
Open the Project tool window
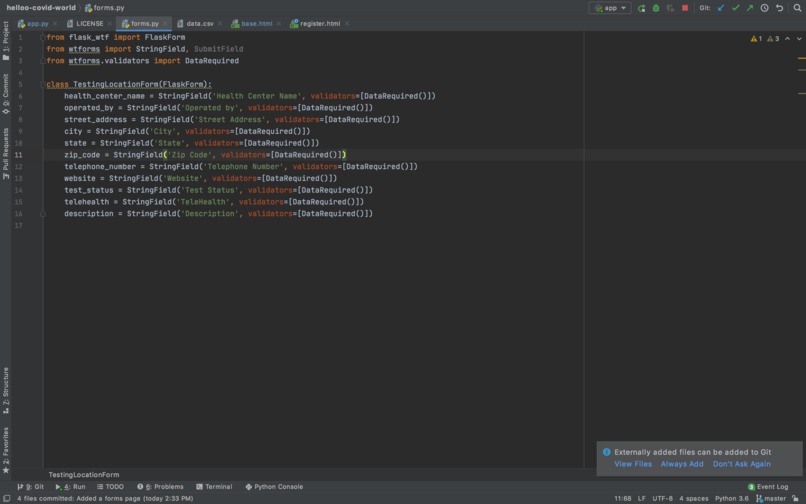pos(6,41)
